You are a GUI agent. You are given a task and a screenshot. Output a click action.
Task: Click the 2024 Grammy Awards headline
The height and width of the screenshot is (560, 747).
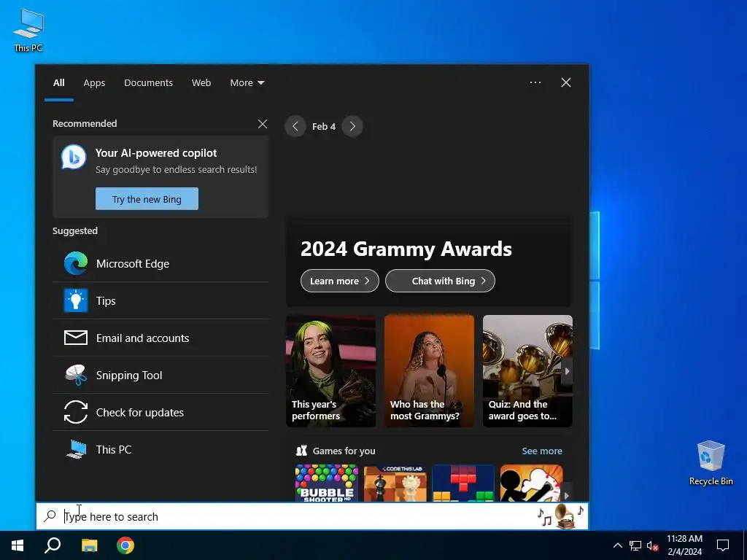(x=406, y=249)
